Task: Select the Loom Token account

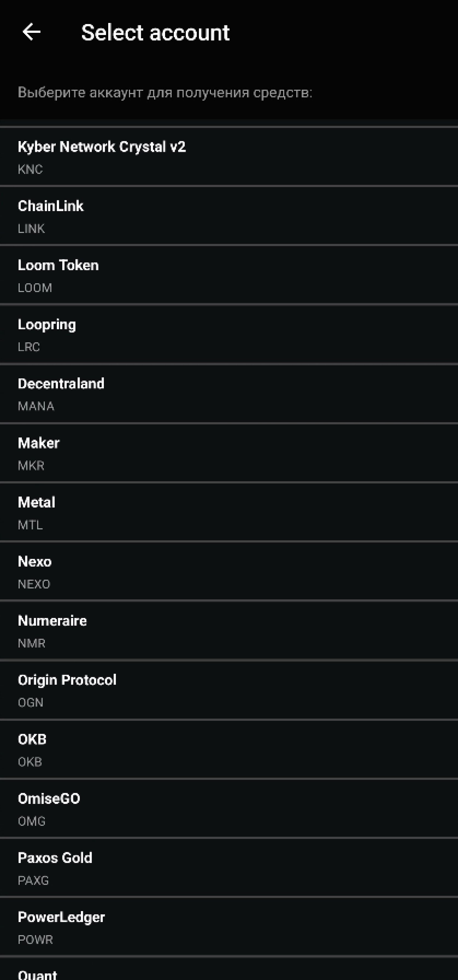Action: (x=229, y=275)
